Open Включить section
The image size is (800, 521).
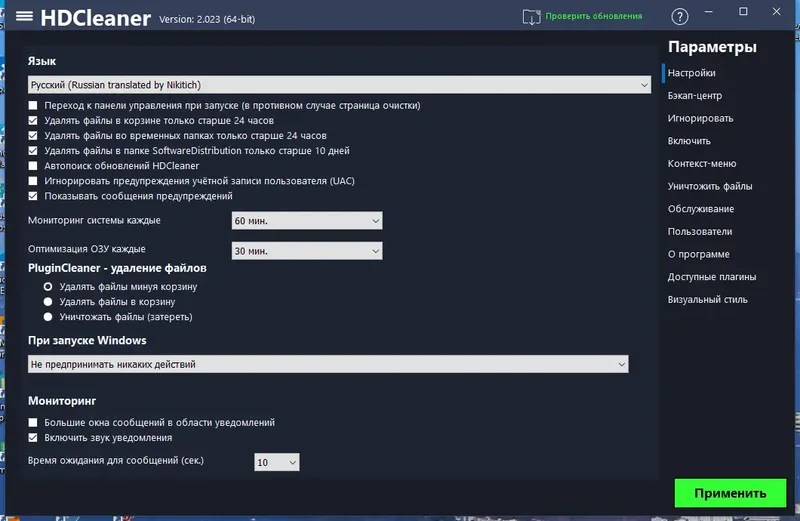(x=689, y=141)
